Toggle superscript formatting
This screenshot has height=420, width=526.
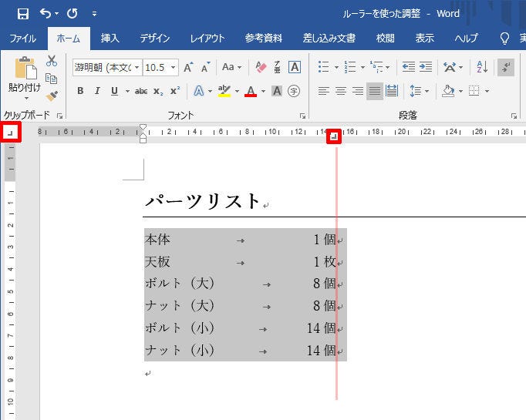click(175, 91)
